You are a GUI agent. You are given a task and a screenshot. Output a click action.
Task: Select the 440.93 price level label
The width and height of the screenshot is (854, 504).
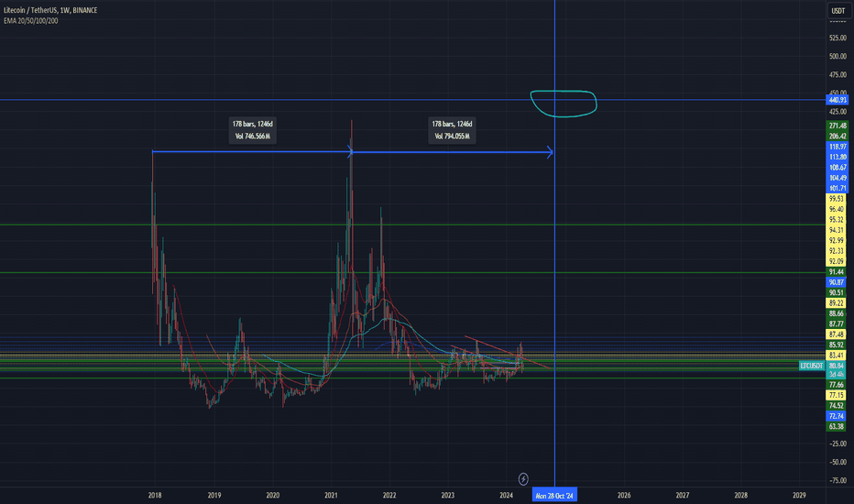coord(838,100)
